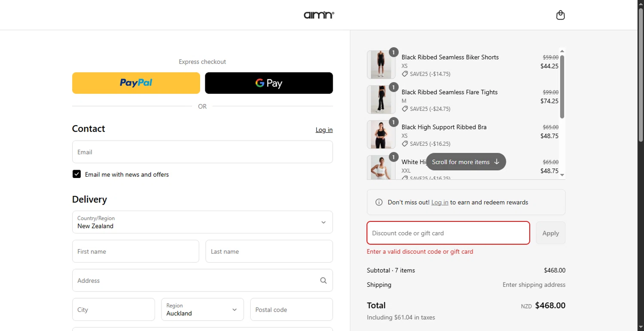Image resolution: width=644 pixels, height=331 pixels.
Task: Click the search icon in Address field
Action: pyautogui.click(x=323, y=281)
